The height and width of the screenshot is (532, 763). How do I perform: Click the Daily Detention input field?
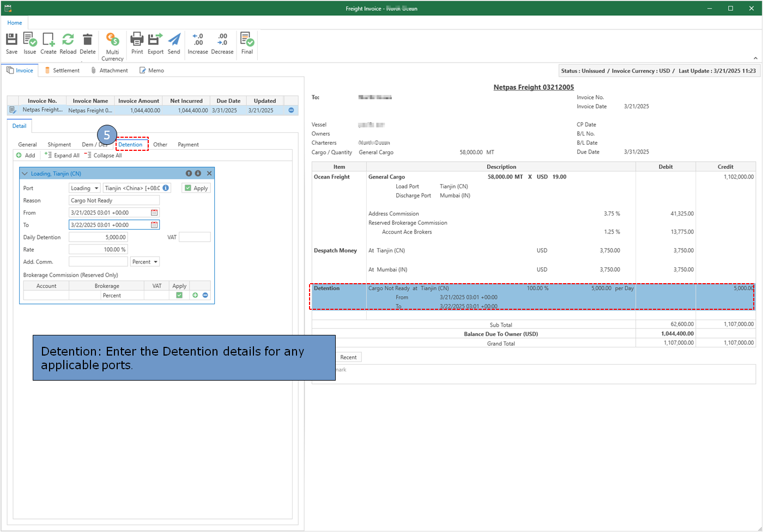(98, 237)
